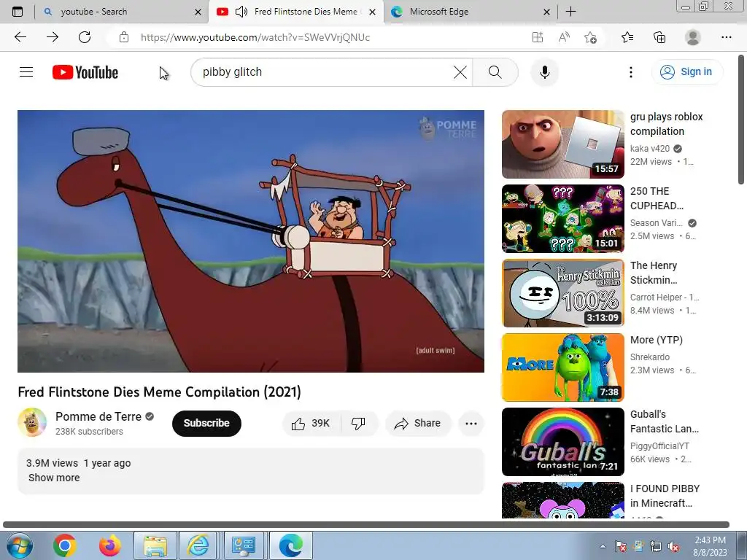
Task: Go forward in Edge browser
Action: [53, 37]
